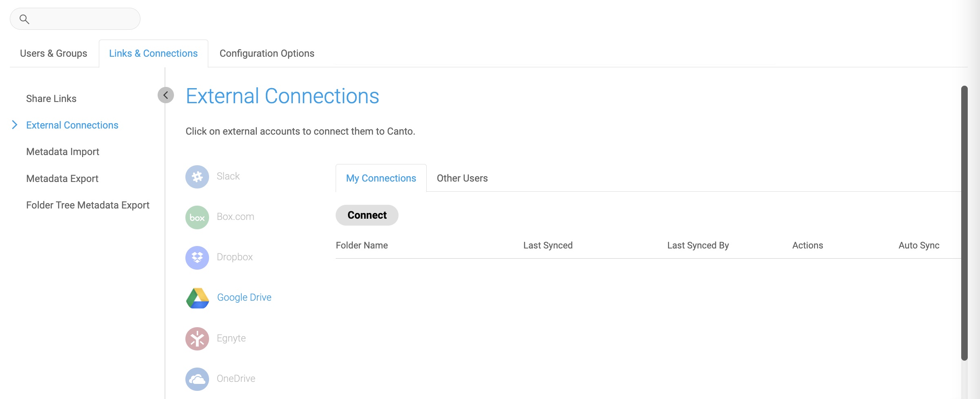Select the My Connections tab
The image size is (980, 399).
pyautogui.click(x=381, y=178)
